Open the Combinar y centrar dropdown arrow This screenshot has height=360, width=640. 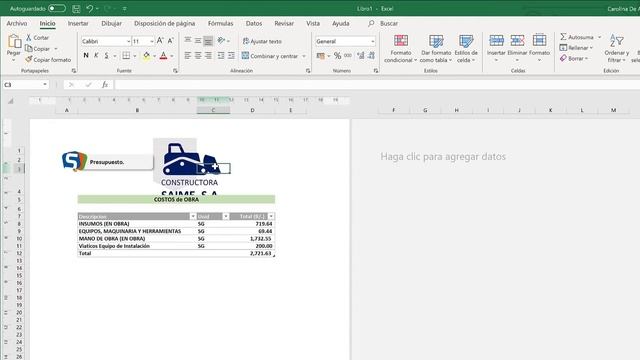pyautogui.click(x=304, y=56)
